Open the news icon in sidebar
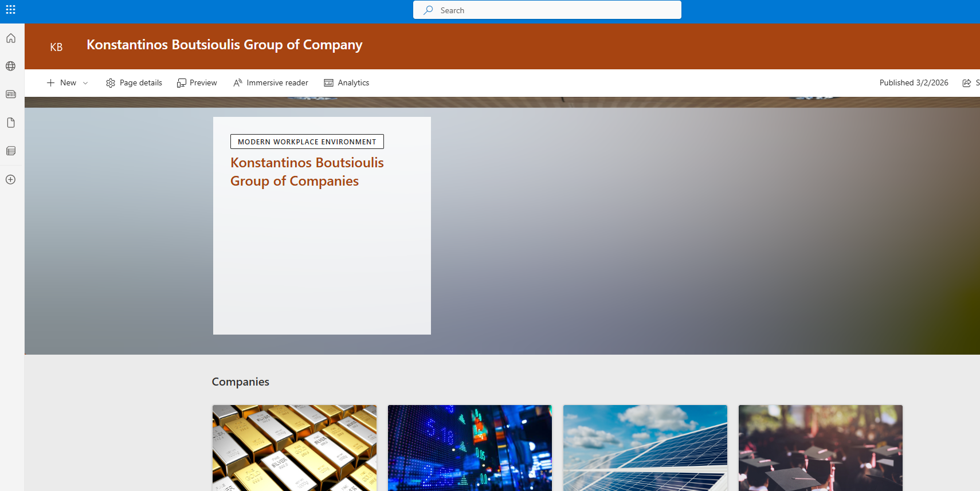Screen dimensions: 980x491 point(11,95)
